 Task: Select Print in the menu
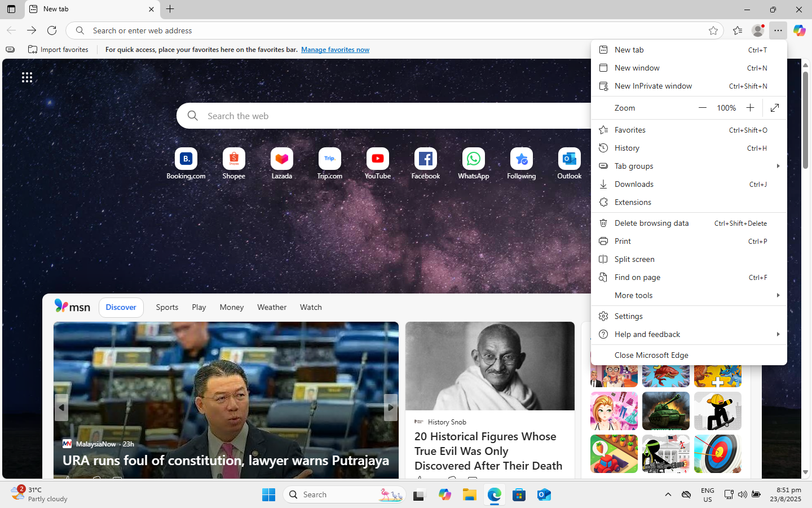click(689, 241)
